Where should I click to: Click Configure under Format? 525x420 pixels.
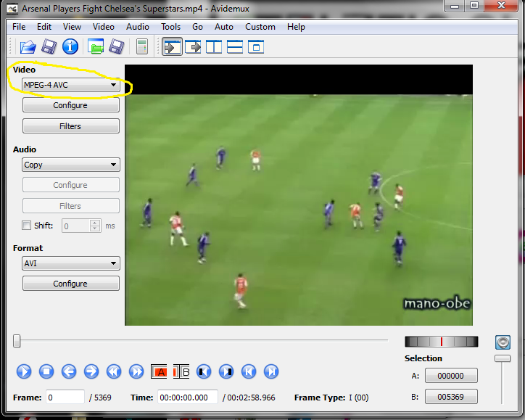click(70, 284)
